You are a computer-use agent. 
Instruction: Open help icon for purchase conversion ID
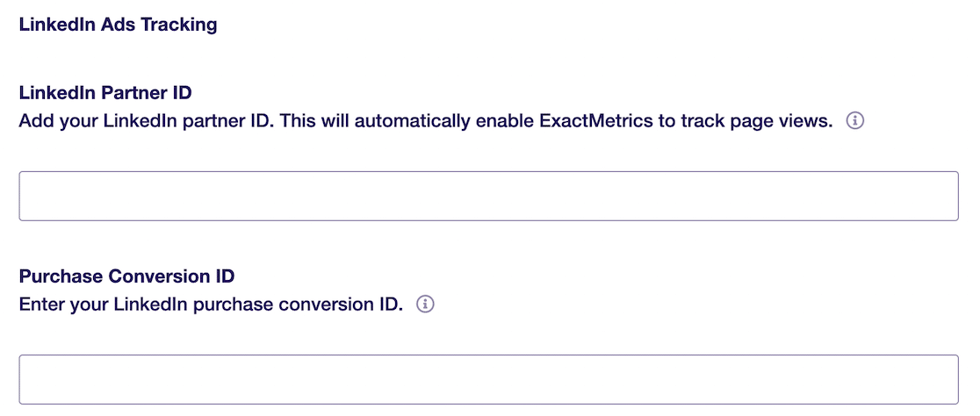[x=426, y=305]
